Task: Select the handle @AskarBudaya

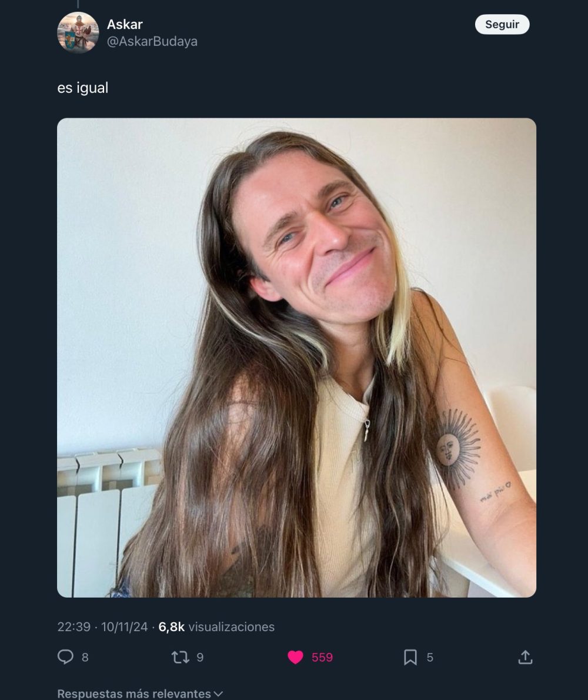Action: point(152,41)
